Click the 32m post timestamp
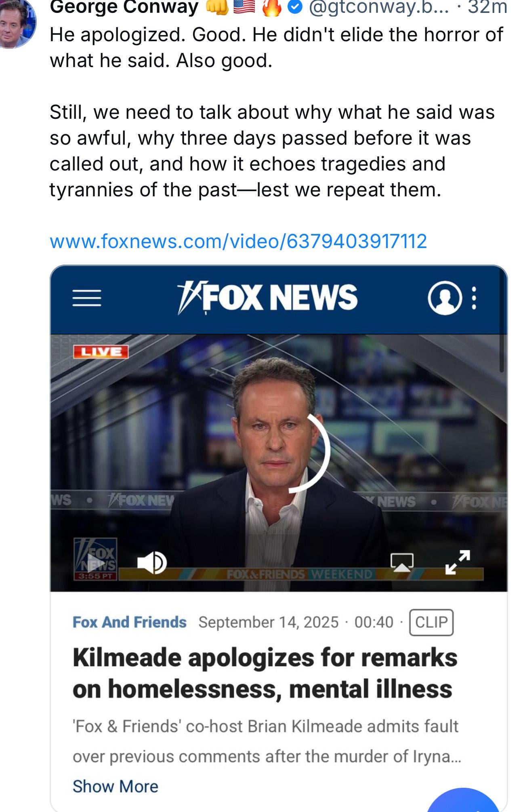This screenshot has width=523, height=812. tap(487, 7)
